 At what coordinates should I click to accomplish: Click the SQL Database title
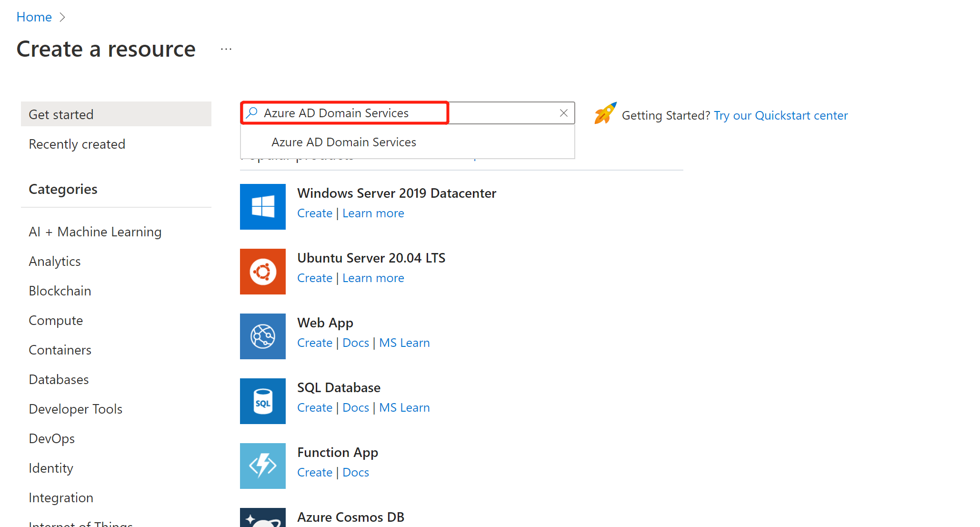339,387
